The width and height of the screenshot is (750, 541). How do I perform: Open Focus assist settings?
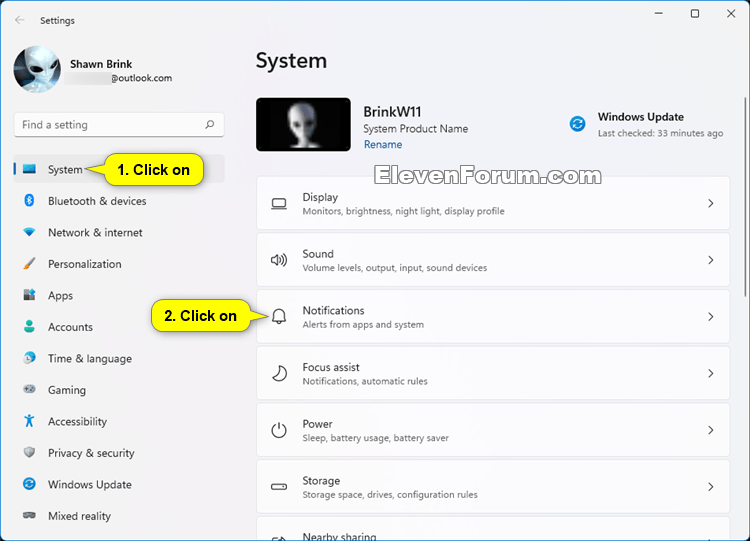[493, 373]
